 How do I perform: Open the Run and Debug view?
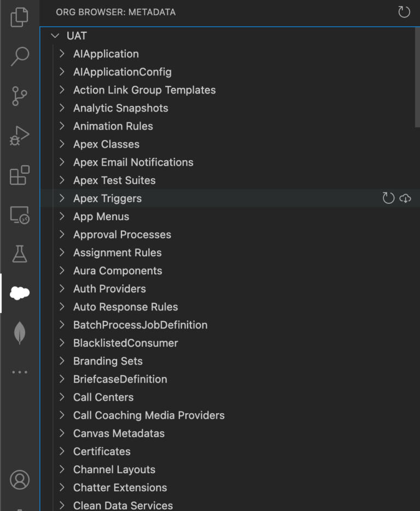coord(20,135)
